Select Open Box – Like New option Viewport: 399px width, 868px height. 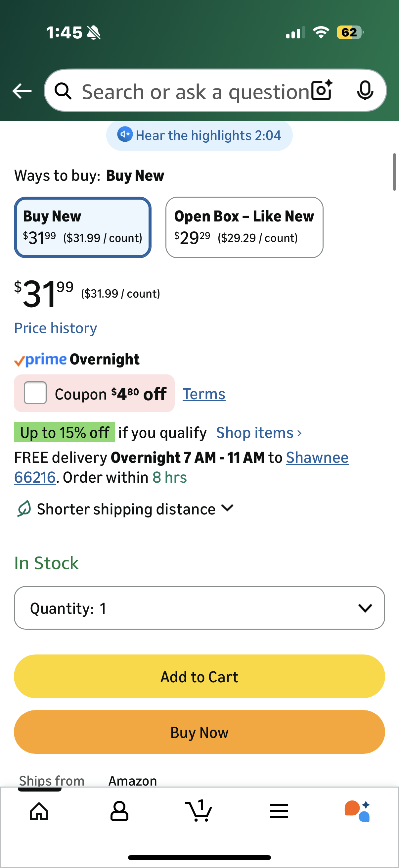(244, 227)
